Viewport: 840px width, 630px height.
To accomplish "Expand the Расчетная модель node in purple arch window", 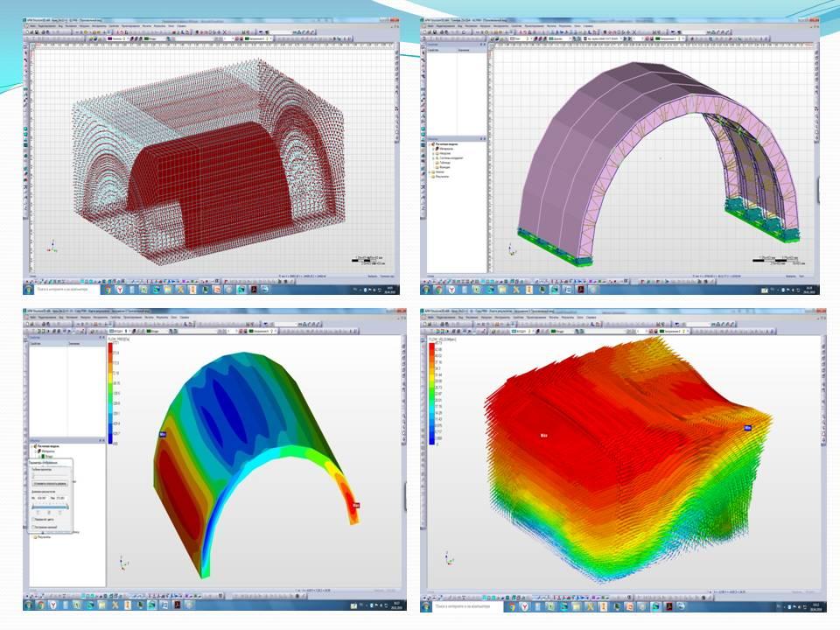I will point(429,143).
